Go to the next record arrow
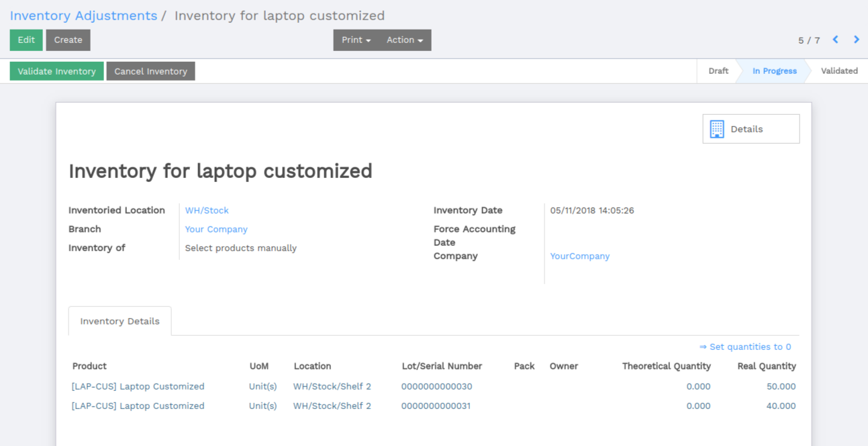868x446 pixels. point(857,40)
